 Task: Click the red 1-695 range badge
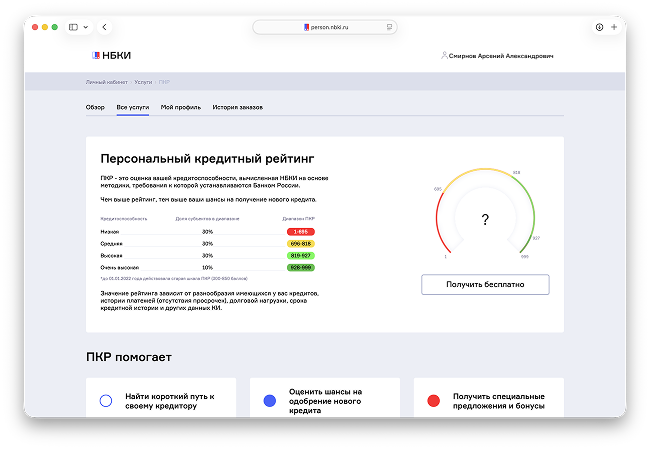(301, 232)
